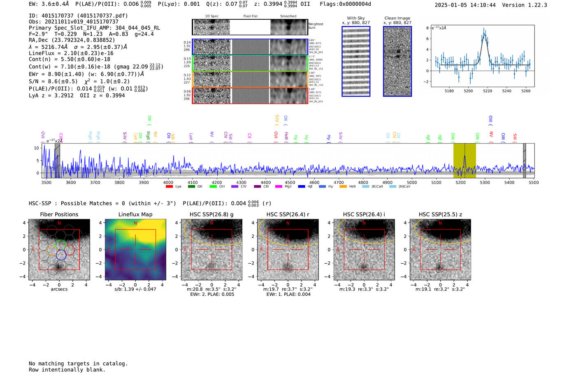Open the HSC SSP(26.4) i cutout
Screen dimensions: 576x392
click(x=364, y=250)
